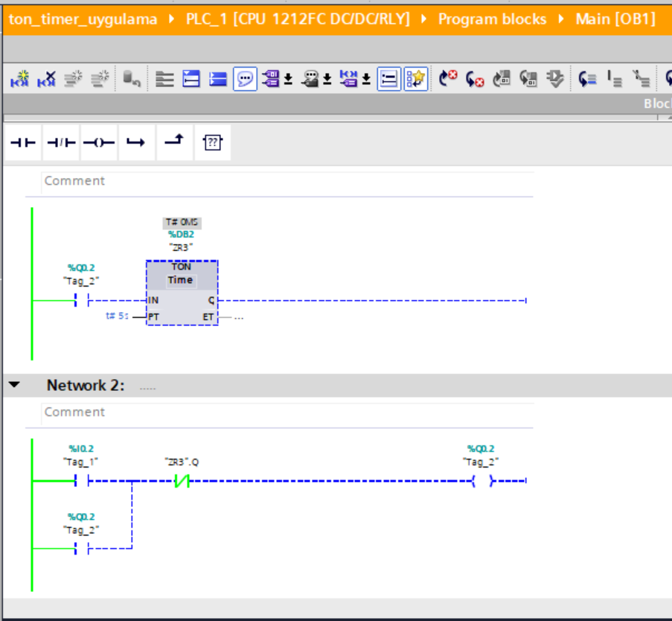Open dropdown arrow beside tag information icon
The image size is (672, 621).
pyautogui.click(x=327, y=80)
